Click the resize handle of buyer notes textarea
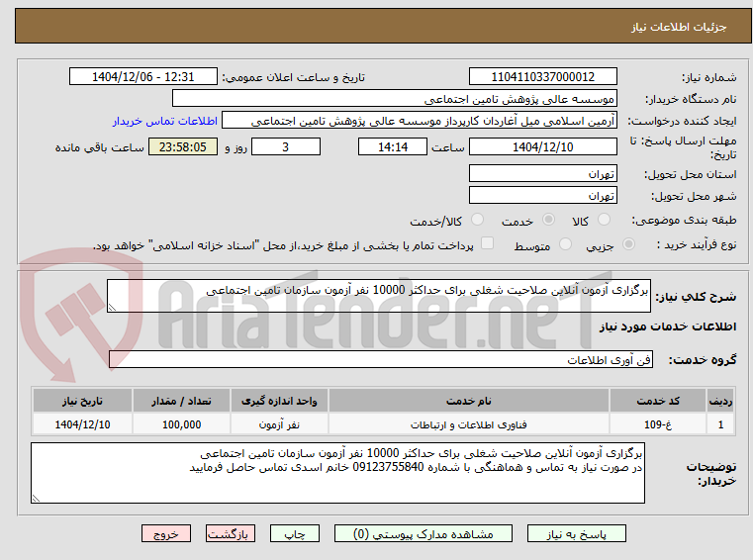This screenshot has height=560, width=753. (36, 499)
